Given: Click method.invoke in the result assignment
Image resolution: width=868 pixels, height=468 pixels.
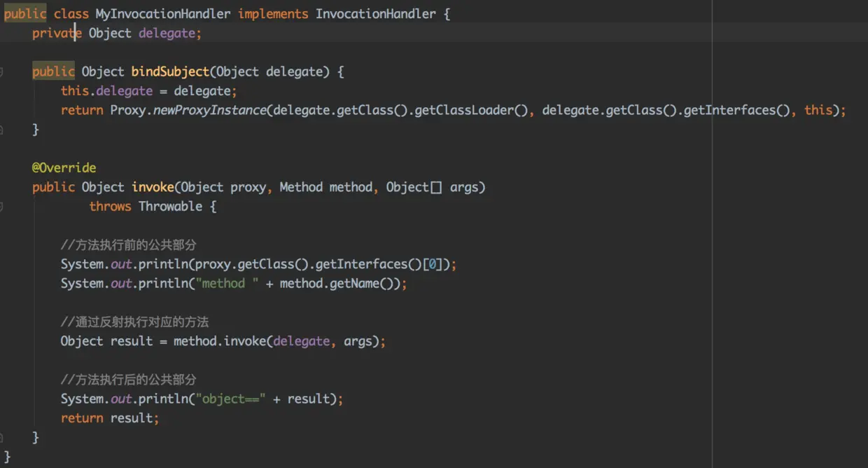Looking at the screenshot, I should tap(220, 341).
